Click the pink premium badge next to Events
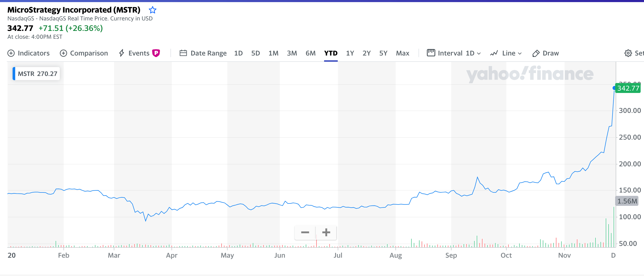This screenshot has height=276, width=644. [x=156, y=53]
